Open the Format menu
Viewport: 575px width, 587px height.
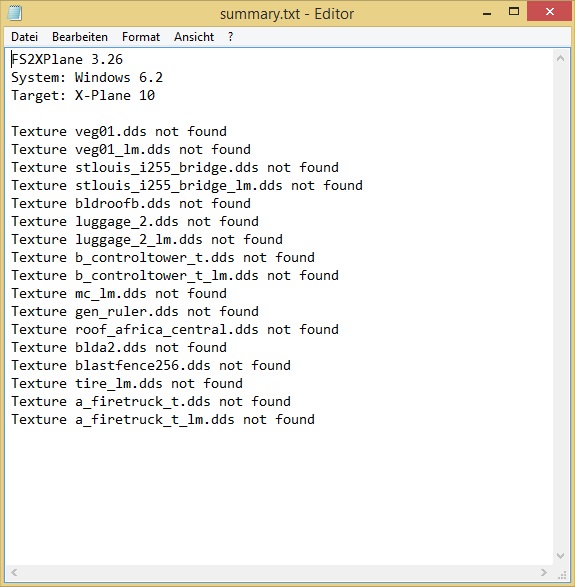(141, 37)
